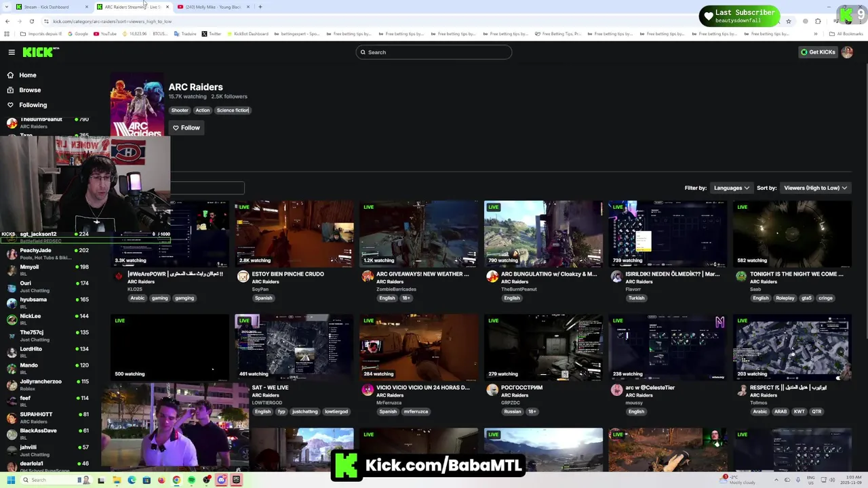Open PeachyJade in followed channels
This screenshot has height=488, width=868.
[x=47, y=253]
